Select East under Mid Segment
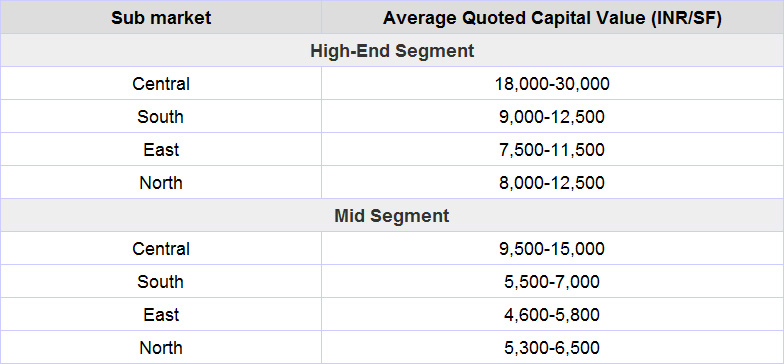 [160, 314]
